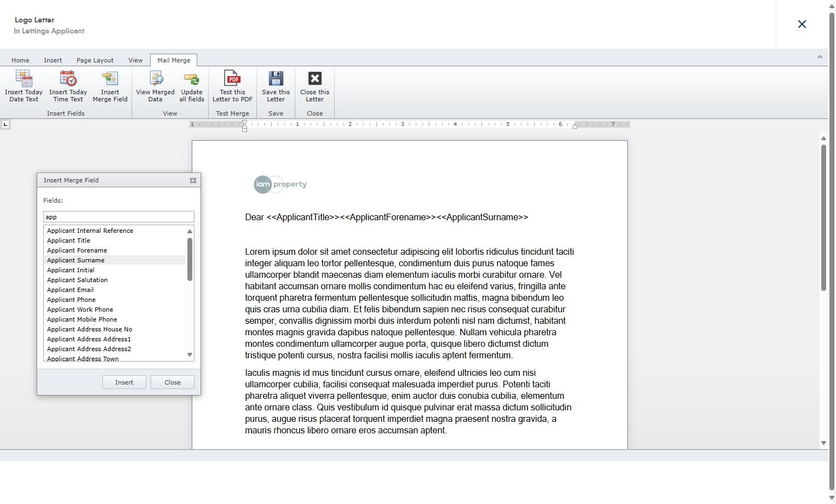
Task: Click Close this Letter icon
Action: click(x=315, y=78)
